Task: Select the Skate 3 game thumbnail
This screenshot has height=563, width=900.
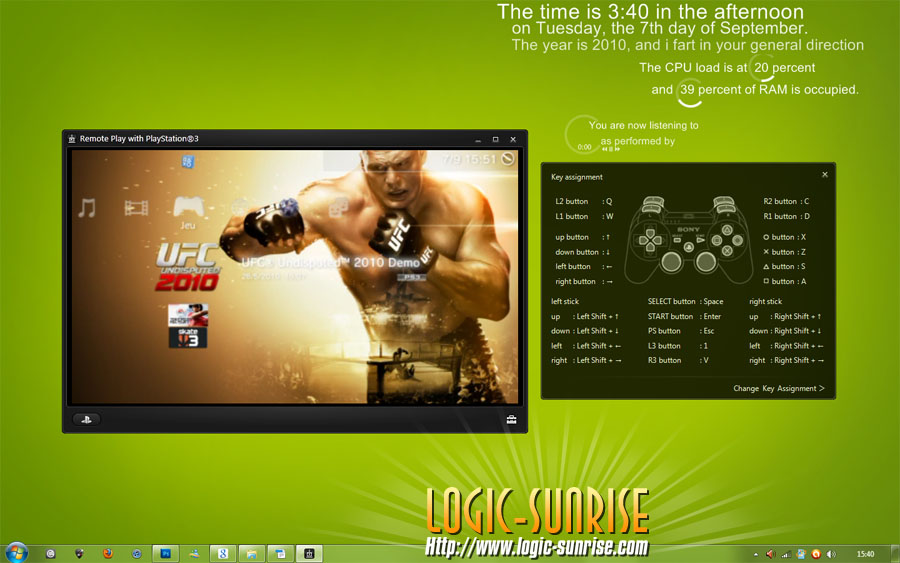Action: (x=188, y=337)
